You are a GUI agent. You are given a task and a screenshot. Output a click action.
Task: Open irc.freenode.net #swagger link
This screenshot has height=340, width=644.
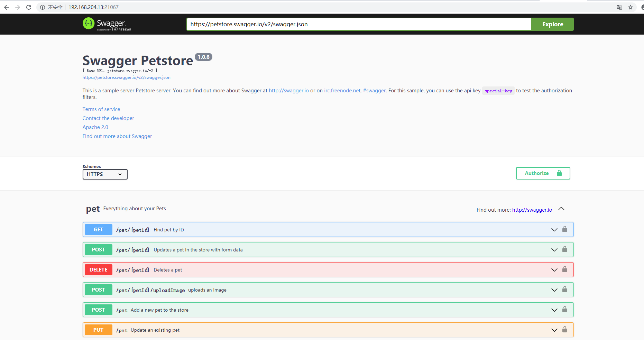355,91
